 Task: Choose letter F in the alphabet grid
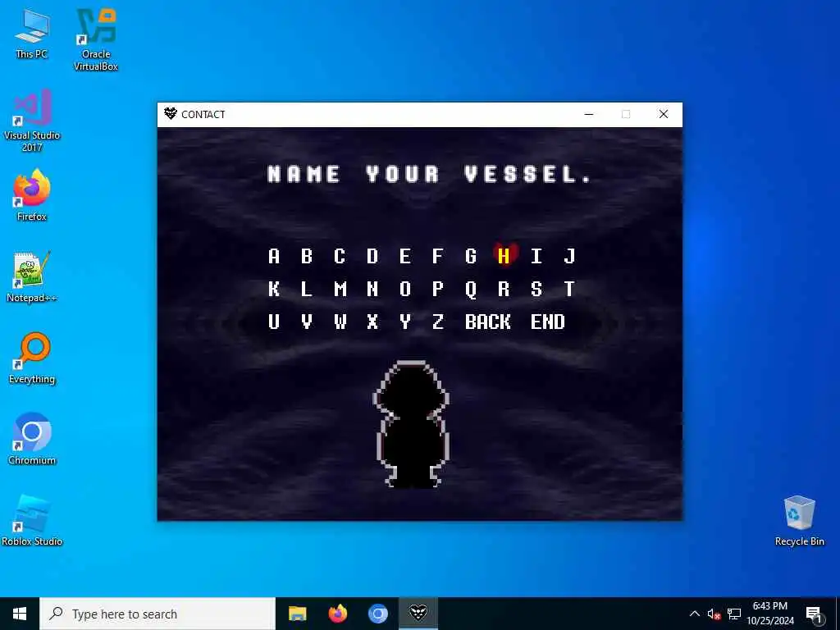pos(438,256)
